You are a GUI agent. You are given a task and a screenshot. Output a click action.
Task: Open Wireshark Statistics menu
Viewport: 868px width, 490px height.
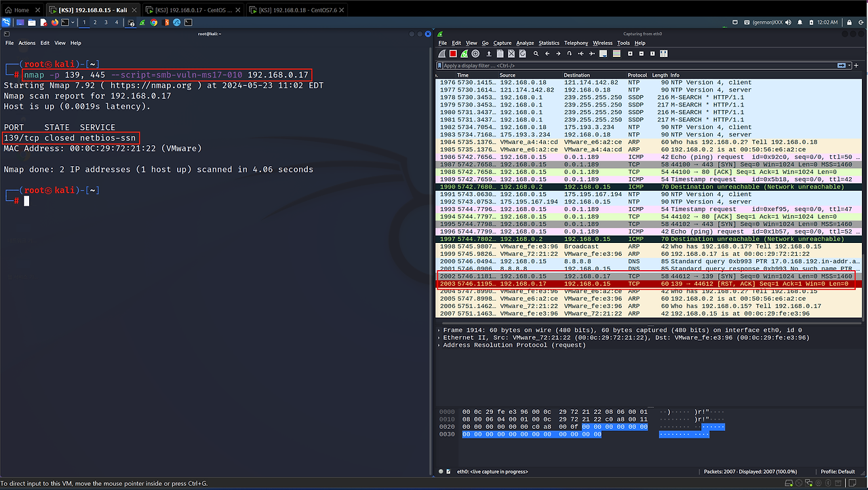pyautogui.click(x=549, y=43)
